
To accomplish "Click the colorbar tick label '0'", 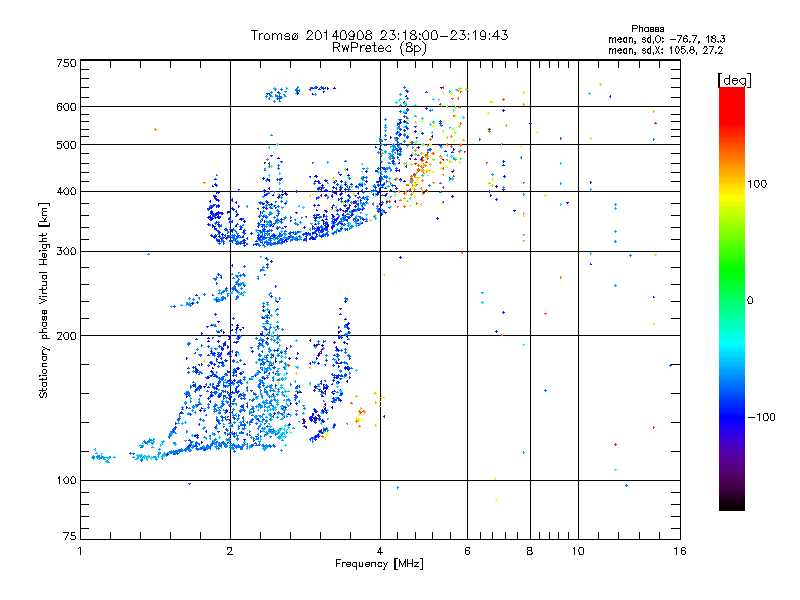I will pos(750,301).
